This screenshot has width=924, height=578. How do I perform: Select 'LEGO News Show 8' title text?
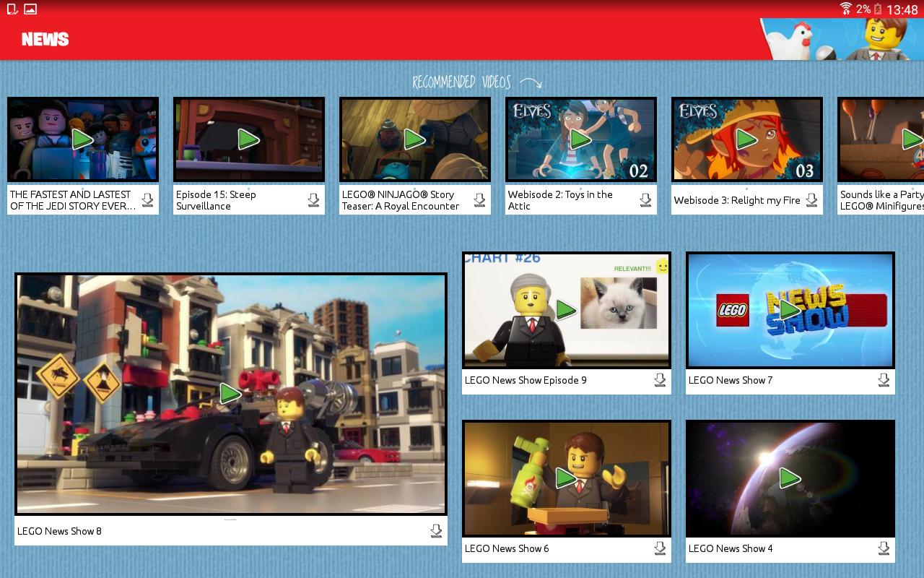[x=59, y=531]
